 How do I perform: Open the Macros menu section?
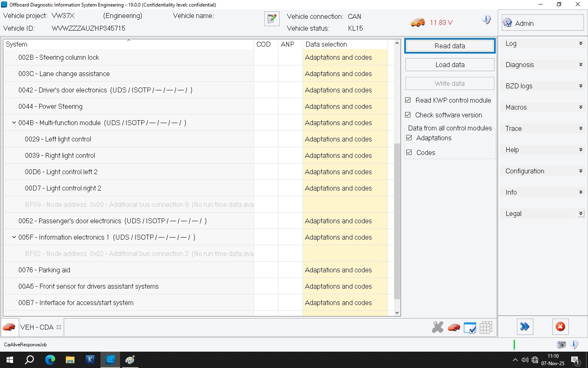[542, 107]
